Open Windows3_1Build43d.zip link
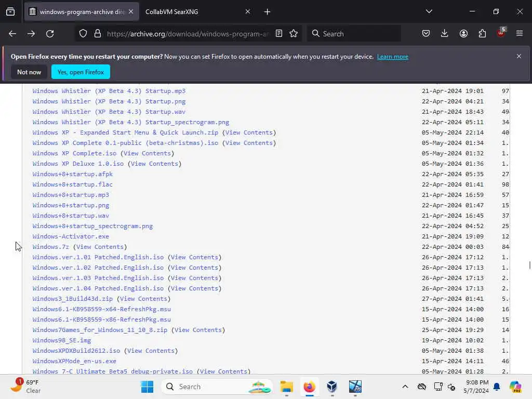The width and height of the screenshot is (532, 399). 72,299
